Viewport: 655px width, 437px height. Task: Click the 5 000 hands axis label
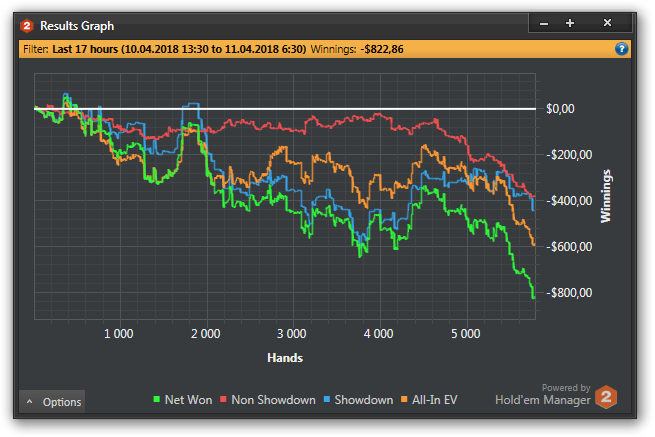pyautogui.click(x=465, y=334)
